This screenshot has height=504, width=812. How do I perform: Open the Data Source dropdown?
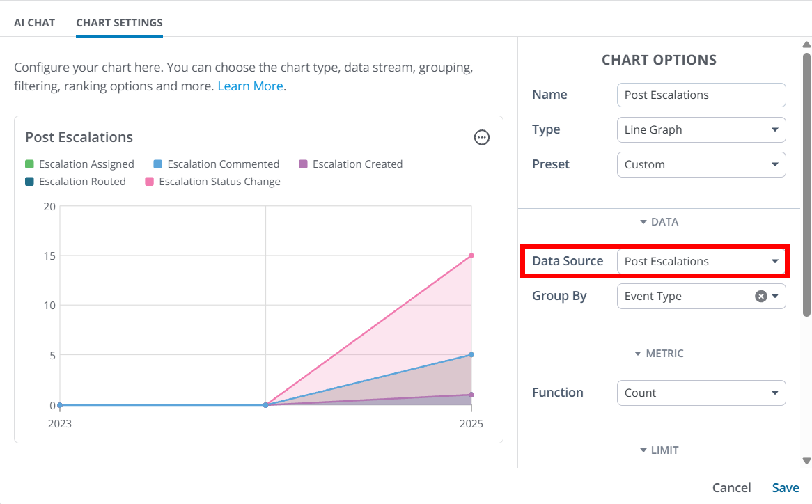pos(701,261)
